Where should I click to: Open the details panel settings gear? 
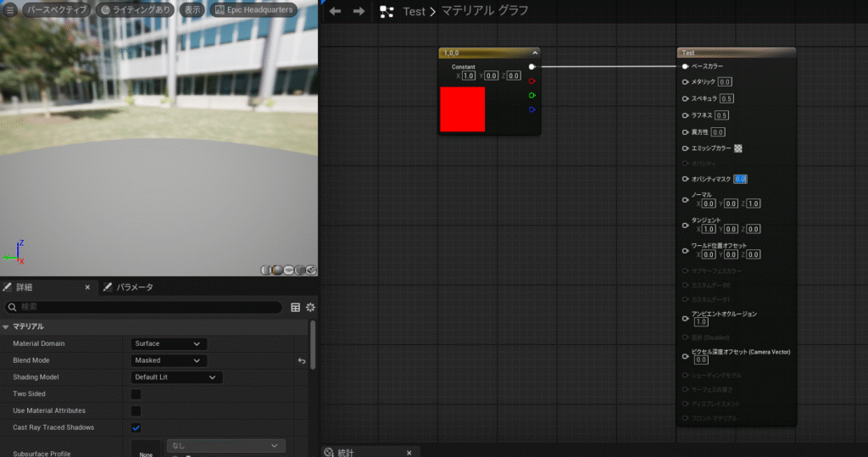310,307
